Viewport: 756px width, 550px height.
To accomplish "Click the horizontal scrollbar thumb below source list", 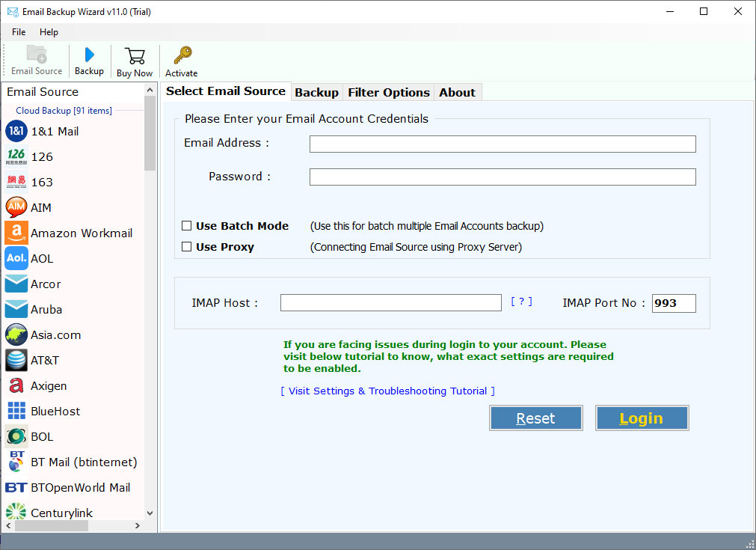I will point(52,526).
